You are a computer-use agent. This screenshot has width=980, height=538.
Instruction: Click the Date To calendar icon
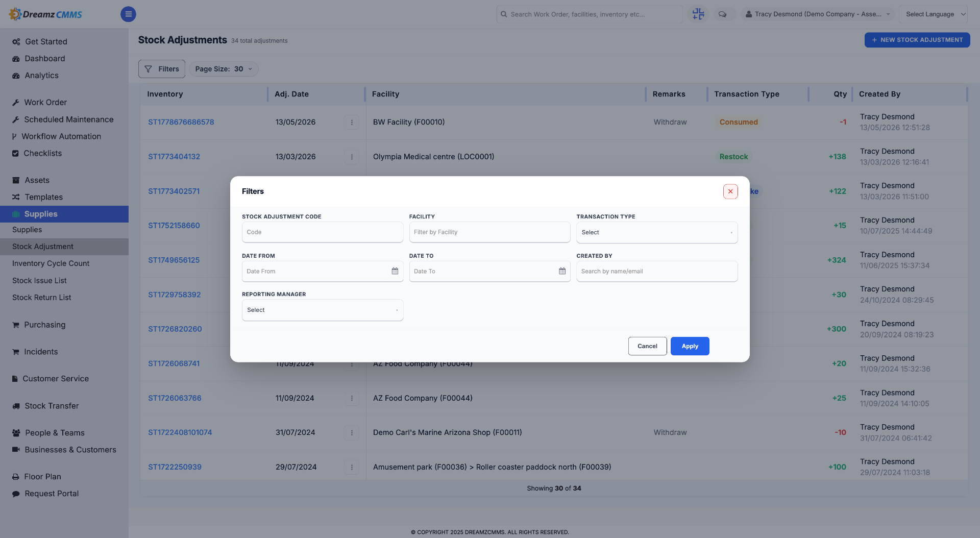pos(562,271)
